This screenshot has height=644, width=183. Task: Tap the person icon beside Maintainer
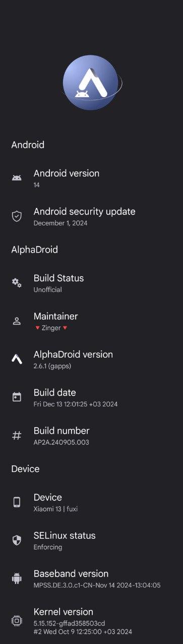click(17, 321)
